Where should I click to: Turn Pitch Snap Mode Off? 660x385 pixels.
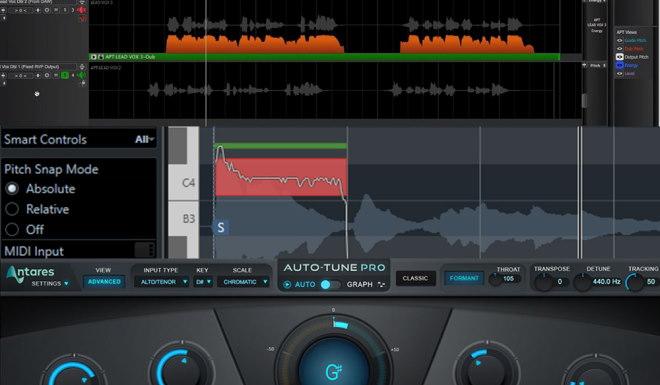(x=12, y=229)
